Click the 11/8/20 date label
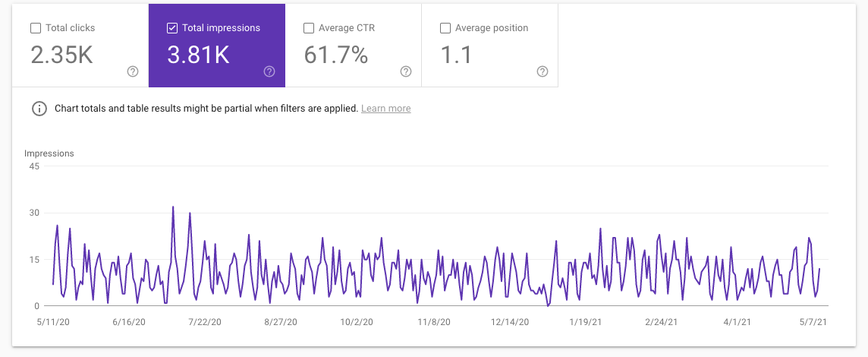The image size is (868, 357). click(x=434, y=321)
